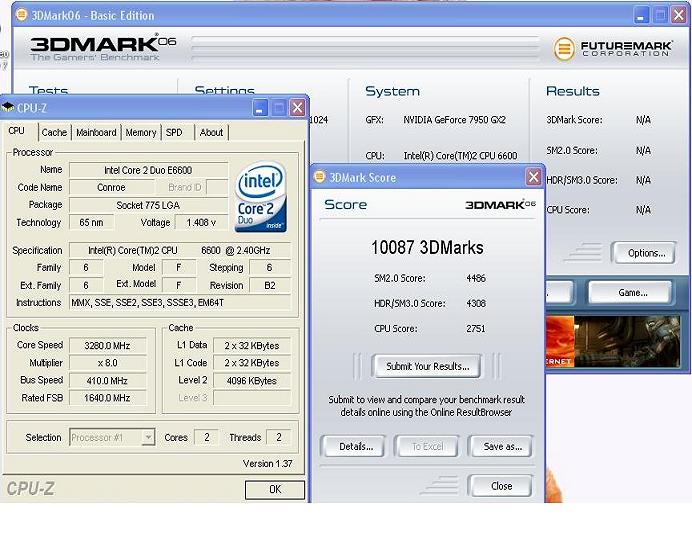Click the Core Speed value 3280.0 MHz
The image size is (692, 540).
click(x=107, y=345)
